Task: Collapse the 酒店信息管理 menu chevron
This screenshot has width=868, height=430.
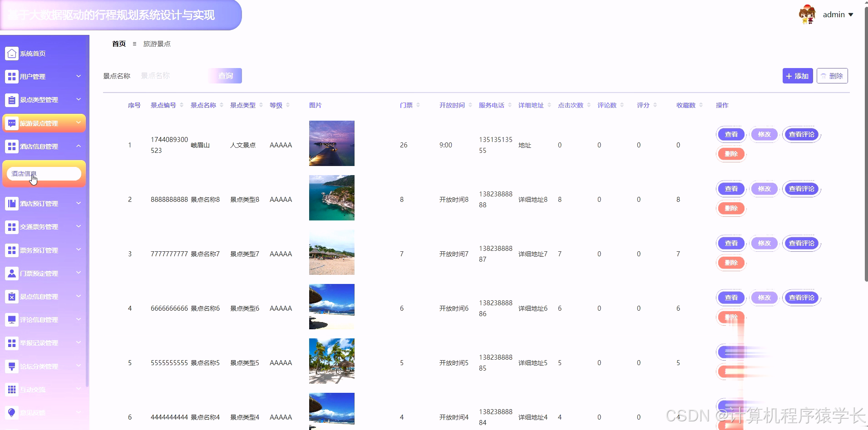Action: click(79, 146)
